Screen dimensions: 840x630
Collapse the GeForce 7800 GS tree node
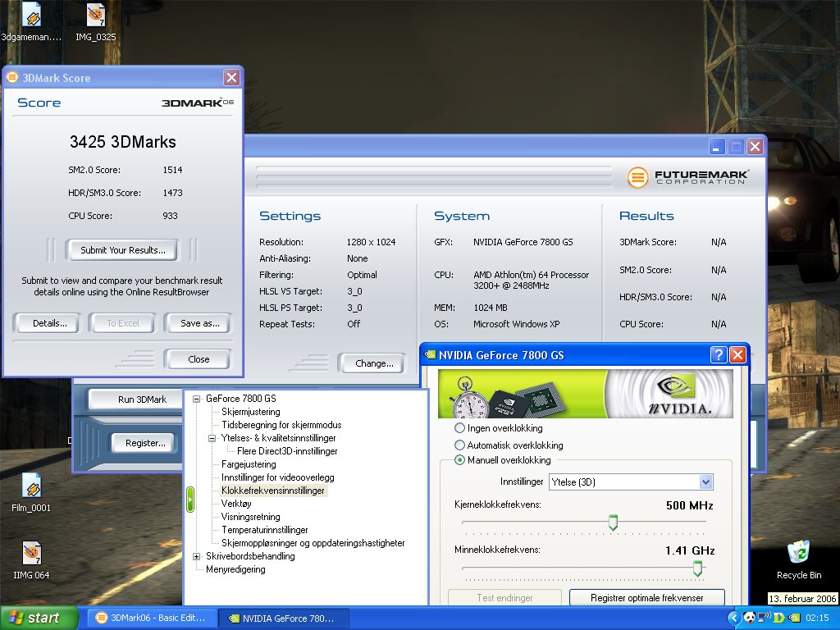click(x=197, y=399)
